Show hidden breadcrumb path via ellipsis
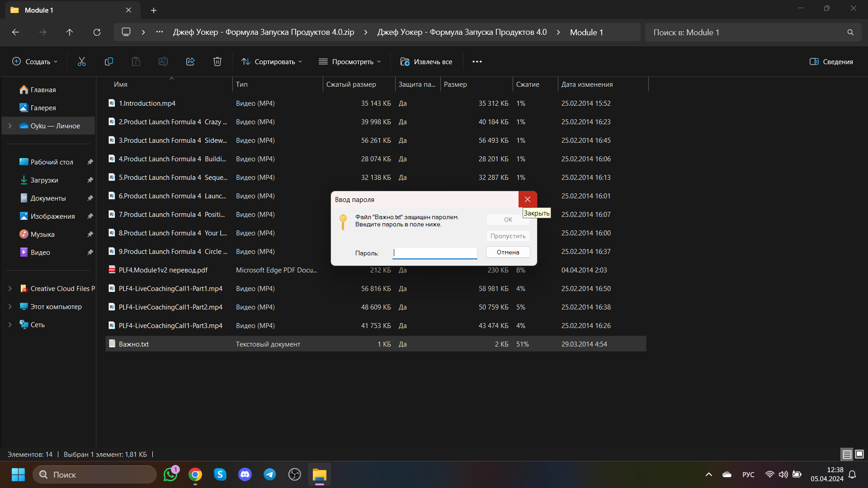The image size is (868, 488). click(160, 32)
